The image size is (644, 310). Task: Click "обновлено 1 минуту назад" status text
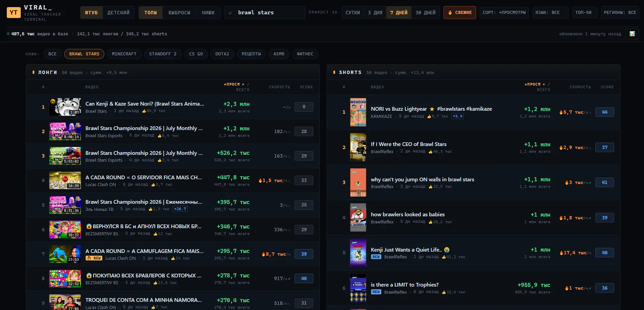(x=590, y=34)
